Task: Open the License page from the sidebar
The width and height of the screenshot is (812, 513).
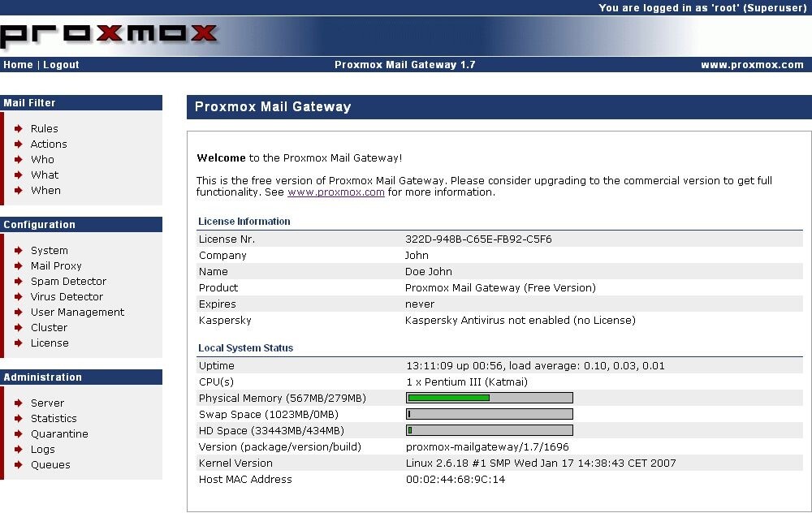Action: (50, 343)
